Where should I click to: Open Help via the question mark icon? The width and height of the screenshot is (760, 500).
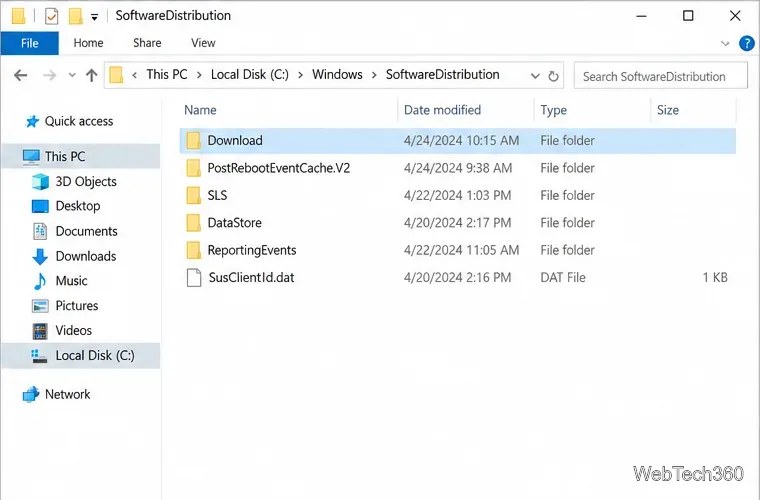pos(746,44)
